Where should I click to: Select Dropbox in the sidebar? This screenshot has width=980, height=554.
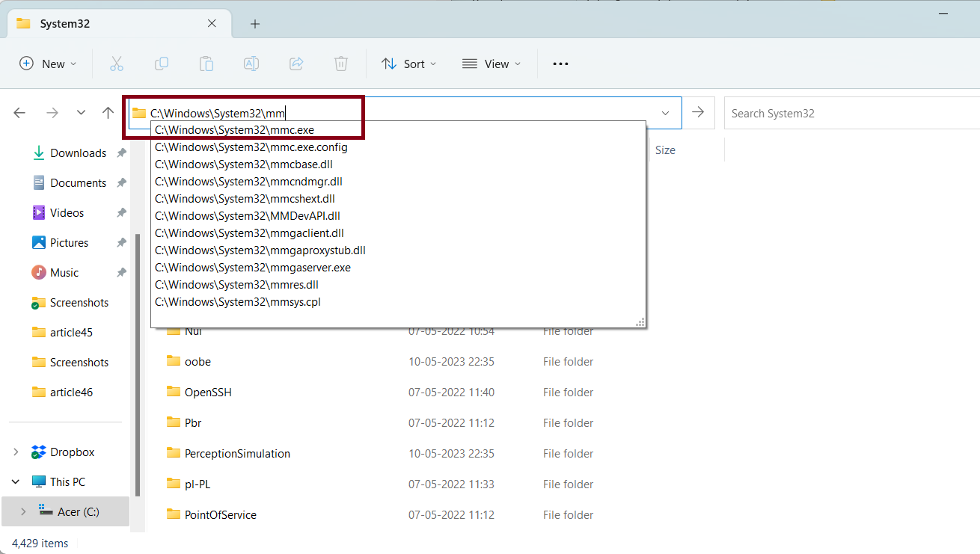(72, 452)
